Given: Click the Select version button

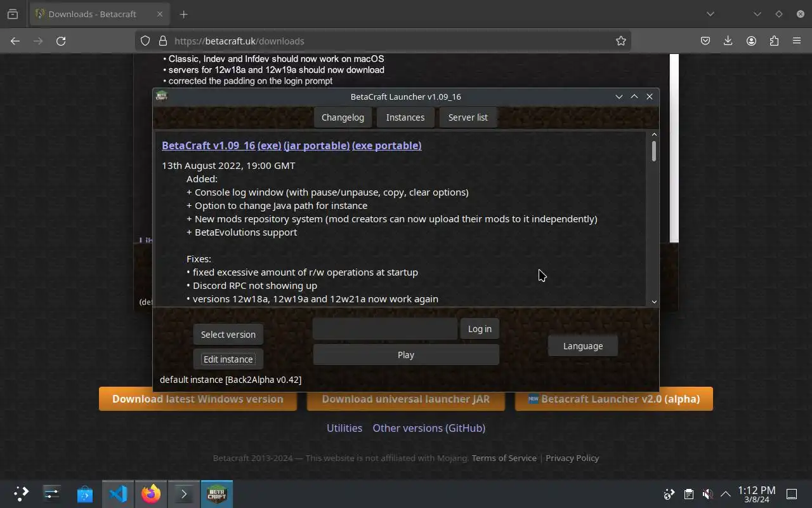Looking at the screenshot, I should click(x=228, y=335).
